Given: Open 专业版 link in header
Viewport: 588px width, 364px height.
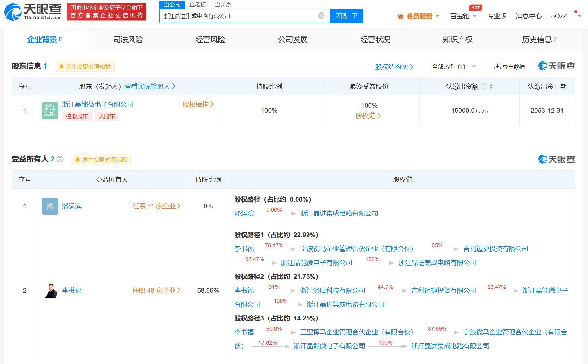Looking at the screenshot, I should point(497,16).
